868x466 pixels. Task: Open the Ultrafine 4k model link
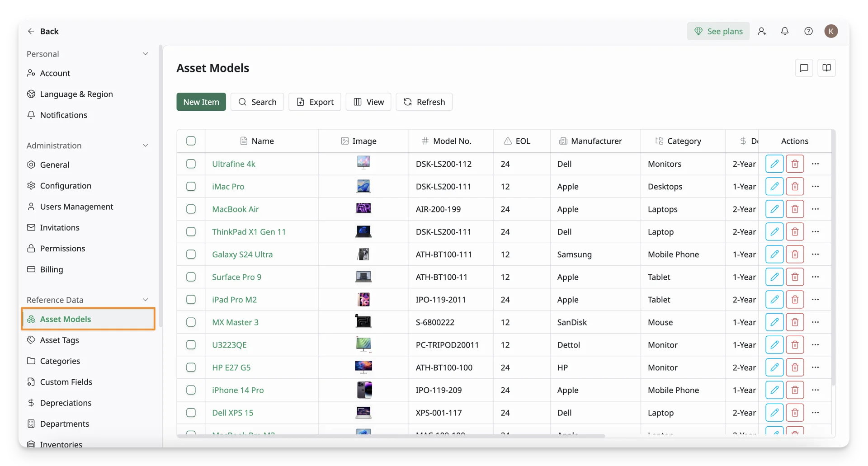pos(234,164)
